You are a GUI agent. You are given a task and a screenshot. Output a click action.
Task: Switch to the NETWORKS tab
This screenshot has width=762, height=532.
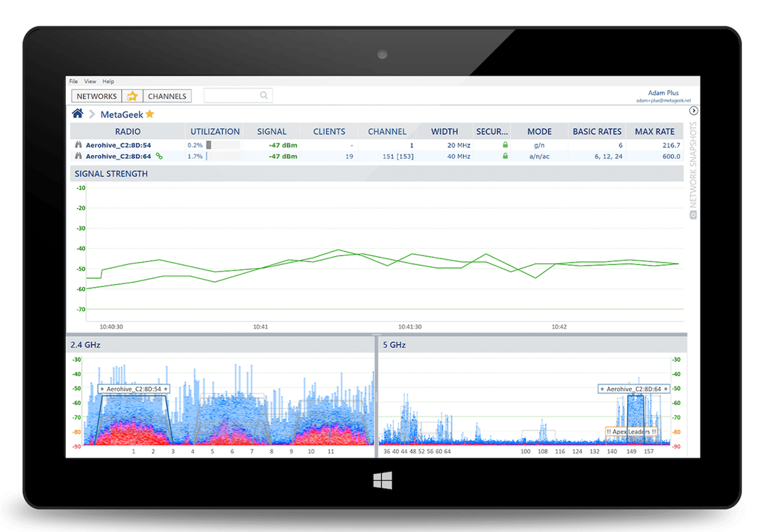coord(97,96)
